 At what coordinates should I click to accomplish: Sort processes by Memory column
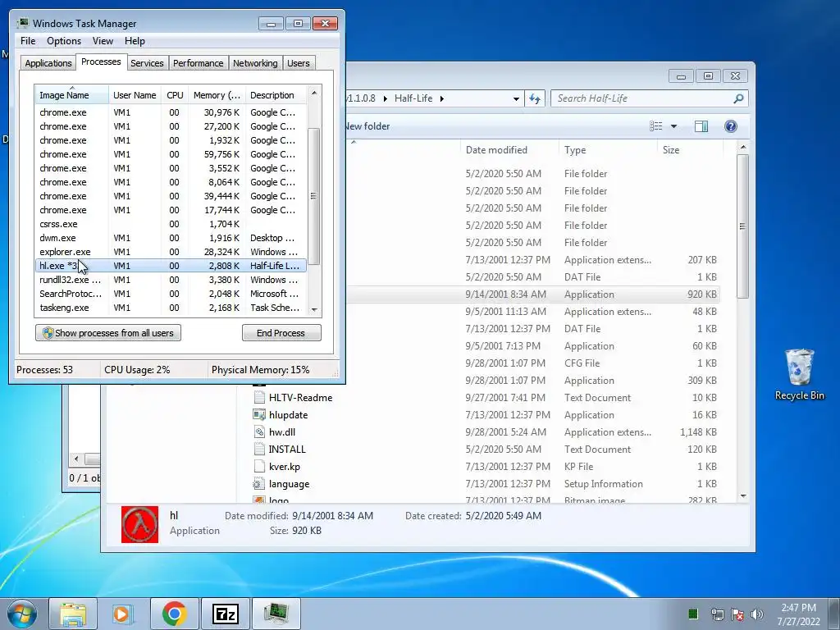[x=217, y=95]
